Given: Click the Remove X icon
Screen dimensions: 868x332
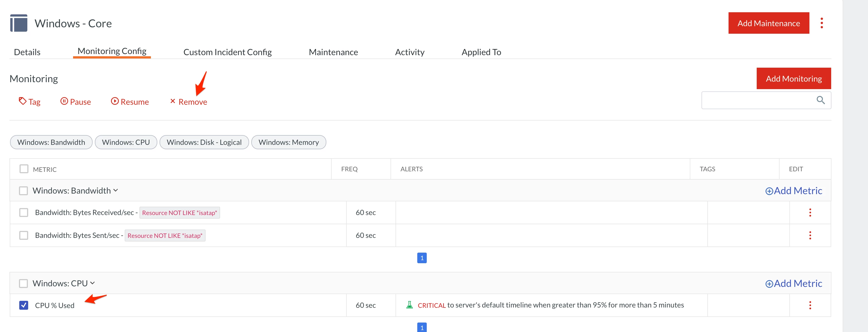Looking at the screenshot, I should tap(173, 101).
